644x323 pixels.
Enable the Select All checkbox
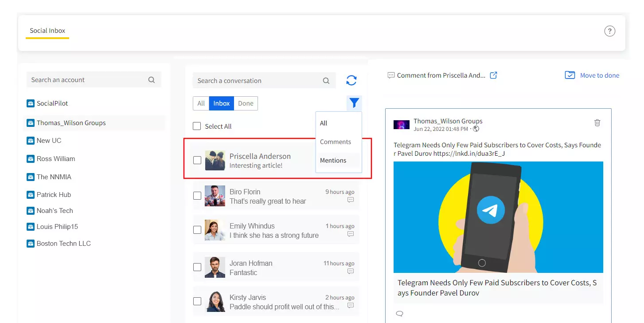197,126
